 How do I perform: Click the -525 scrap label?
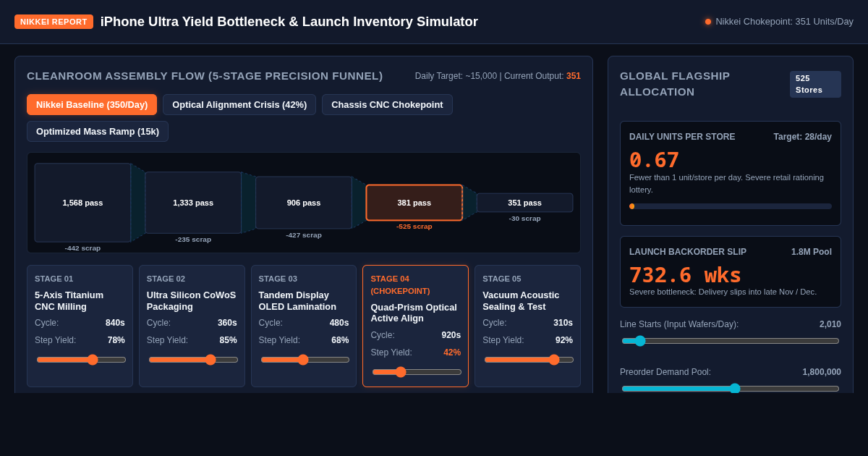(x=414, y=227)
